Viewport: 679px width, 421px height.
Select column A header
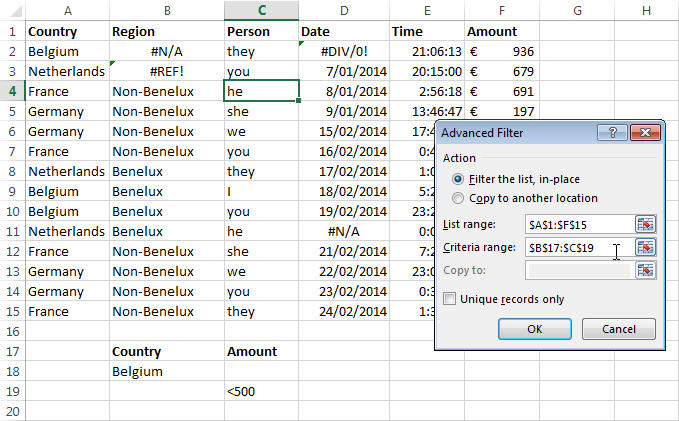(68, 10)
